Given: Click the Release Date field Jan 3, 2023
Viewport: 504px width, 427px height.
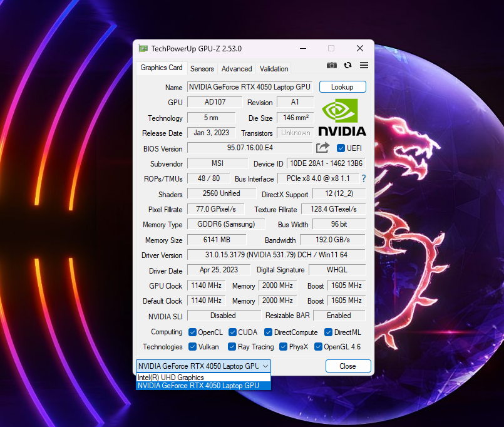Looking at the screenshot, I should click(211, 133).
